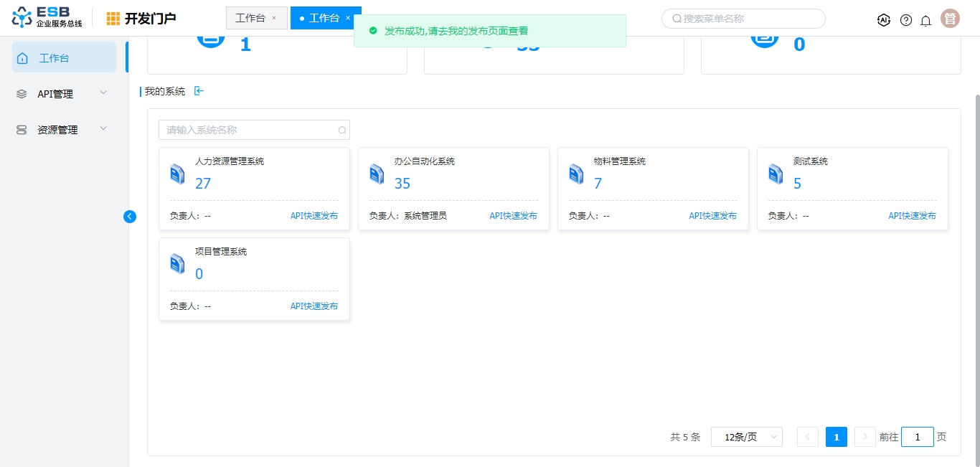Click the go-to page number input

[917, 437]
